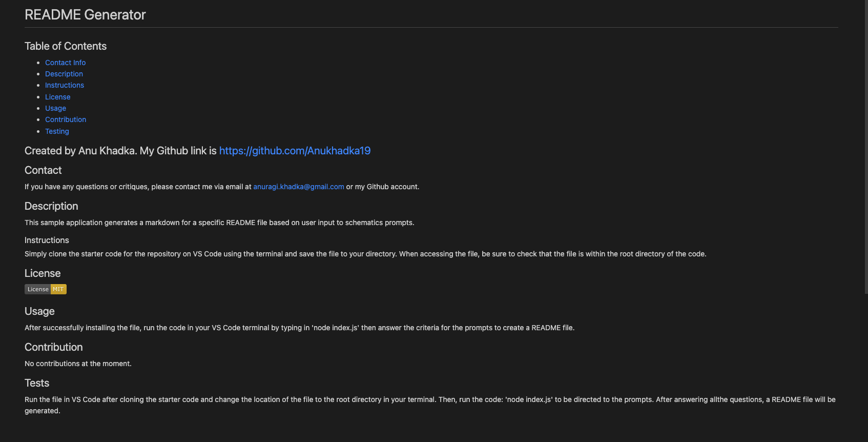The width and height of the screenshot is (868, 442).
Task: Click the License section heading
Action: tap(43, 273)
